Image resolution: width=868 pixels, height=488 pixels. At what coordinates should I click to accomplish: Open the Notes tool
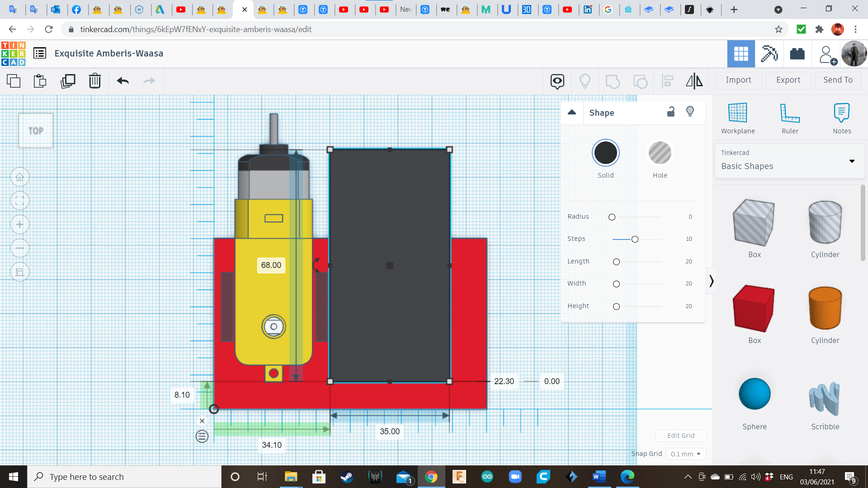coord(842,117)
